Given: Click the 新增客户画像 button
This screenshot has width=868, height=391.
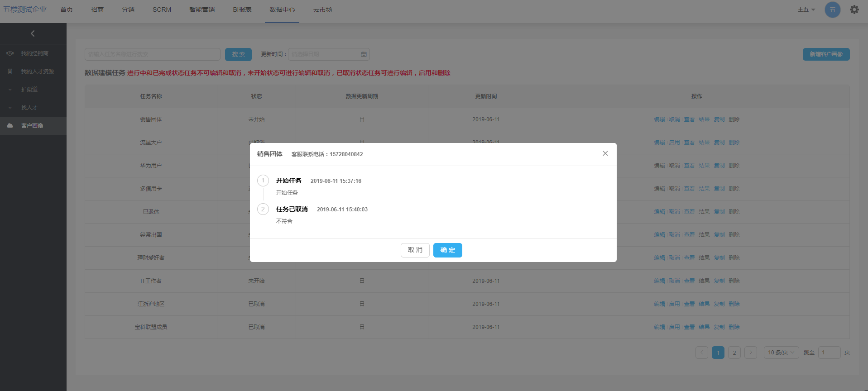Looking at the screenshot, I should [826, 54].
